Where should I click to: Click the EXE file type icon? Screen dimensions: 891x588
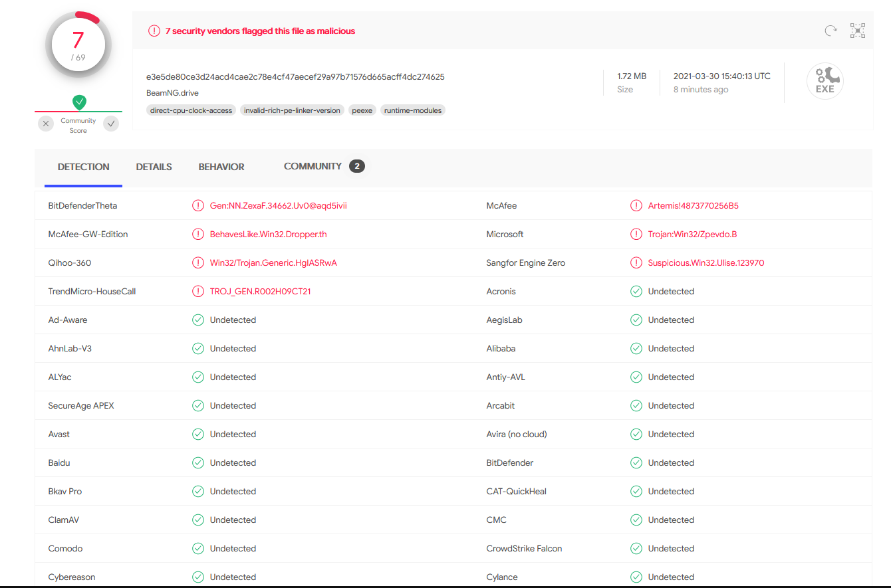pyautogui.click(x=825, y=82)
